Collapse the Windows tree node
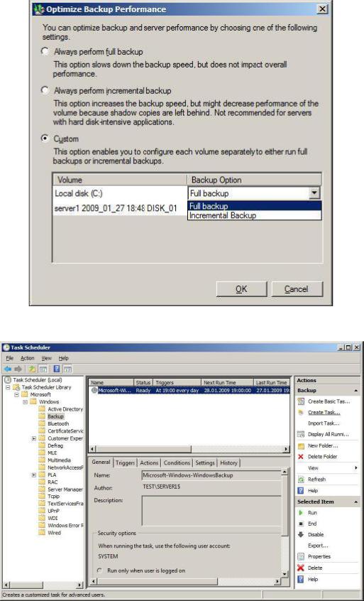The width and height of the screenshot is (364, 601). coord(26,401)
